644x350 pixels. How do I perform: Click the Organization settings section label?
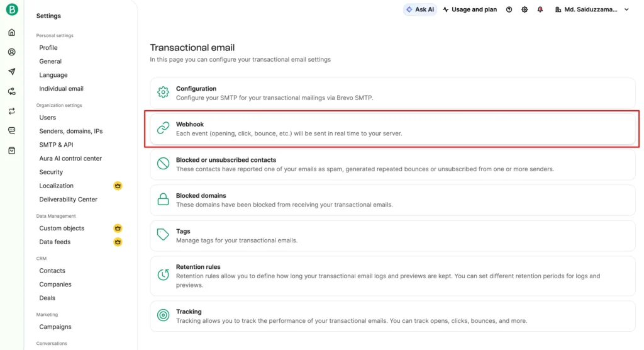[x=59, y=105]
